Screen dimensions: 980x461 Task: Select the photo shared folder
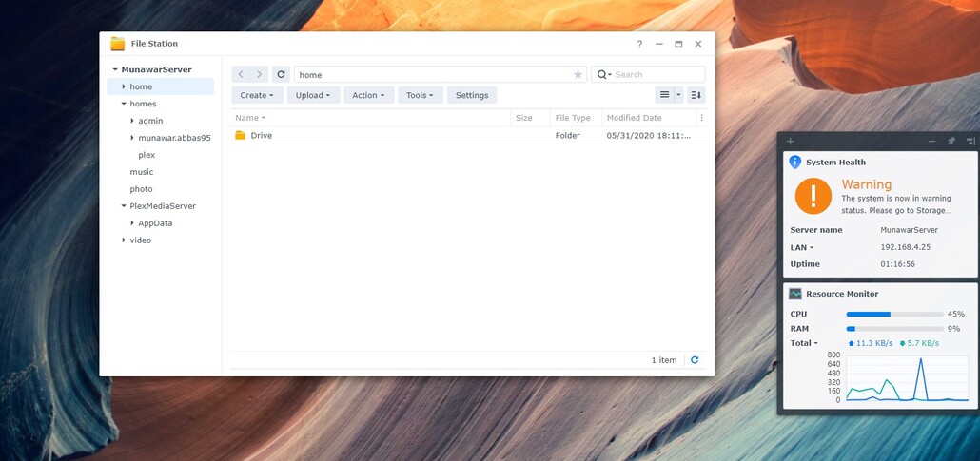(x=141, y=188)
